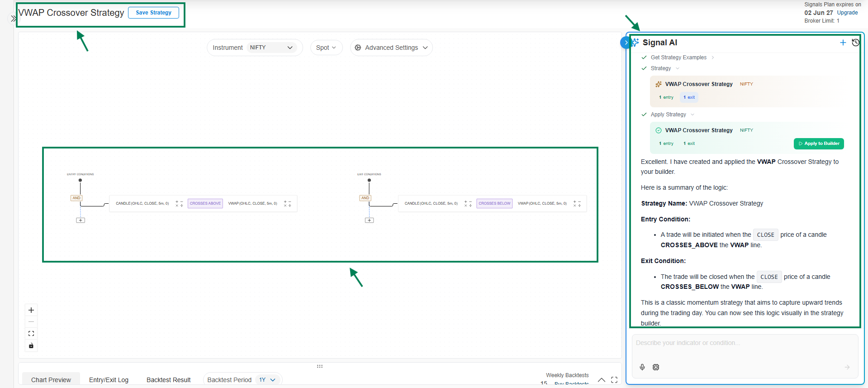Toggle the canvas lock icon

point(31,346)
